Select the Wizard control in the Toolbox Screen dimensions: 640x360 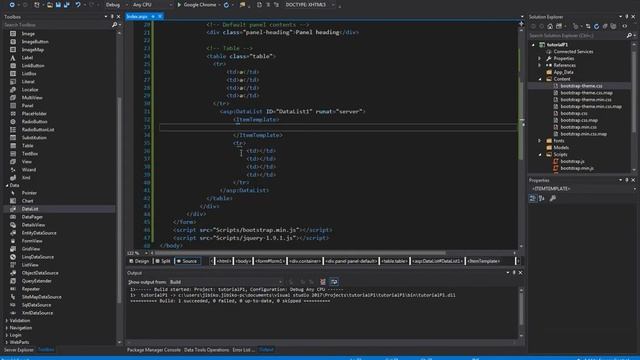click(x=29, y=170)
